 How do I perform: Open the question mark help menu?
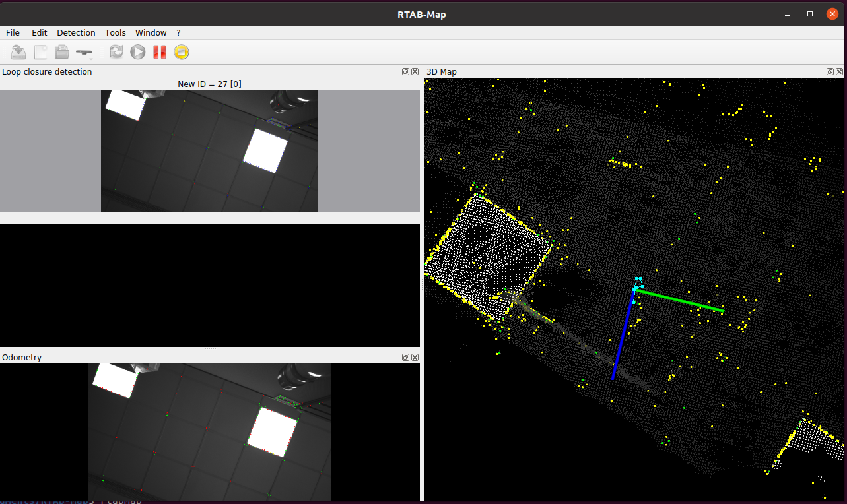pyautogui.click(x=178, y=32)
